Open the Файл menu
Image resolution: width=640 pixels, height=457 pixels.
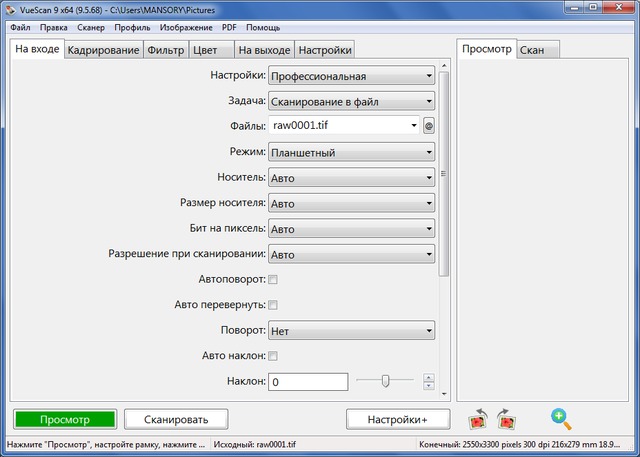point(20,28)
